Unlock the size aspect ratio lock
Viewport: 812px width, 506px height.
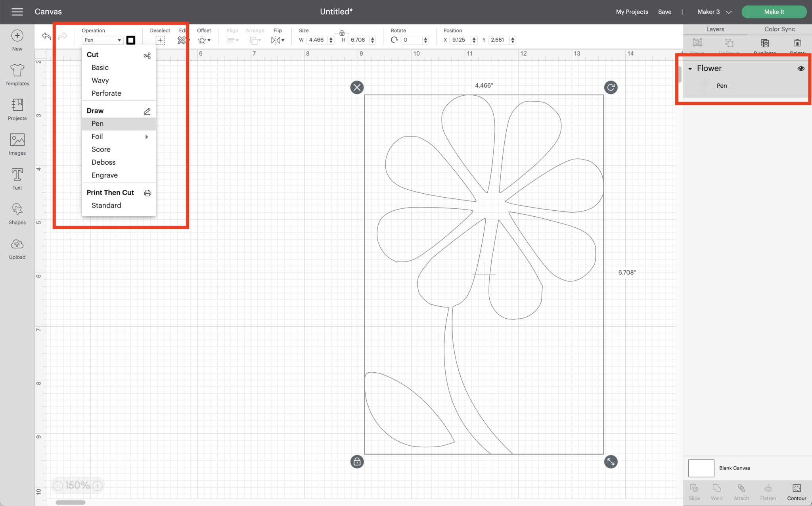(342, 33)
